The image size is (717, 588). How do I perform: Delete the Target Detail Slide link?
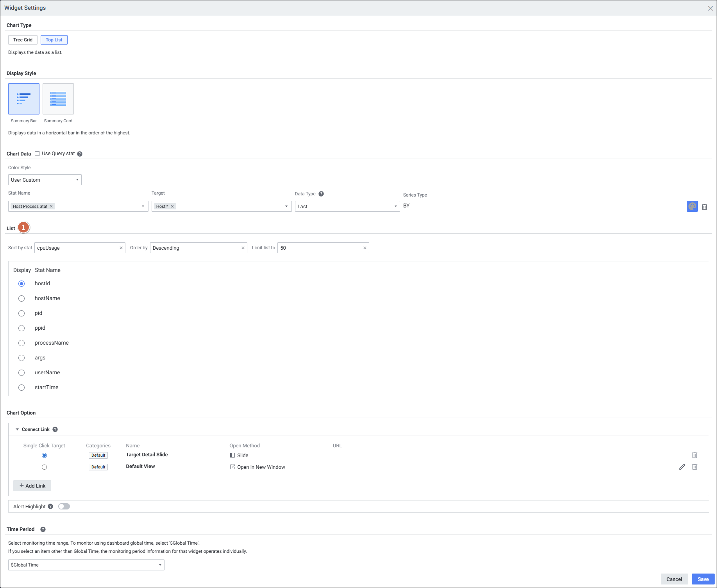click(x=694, y=455)
